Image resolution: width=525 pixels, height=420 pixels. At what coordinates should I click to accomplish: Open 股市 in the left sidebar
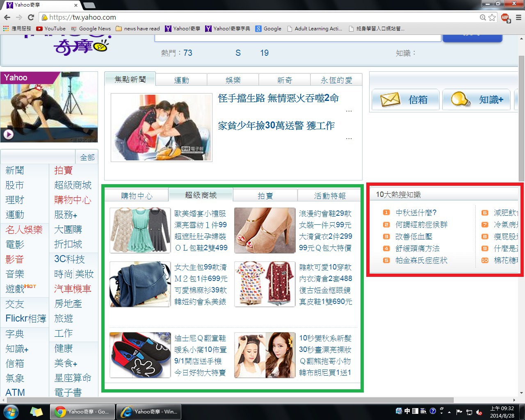15,185
